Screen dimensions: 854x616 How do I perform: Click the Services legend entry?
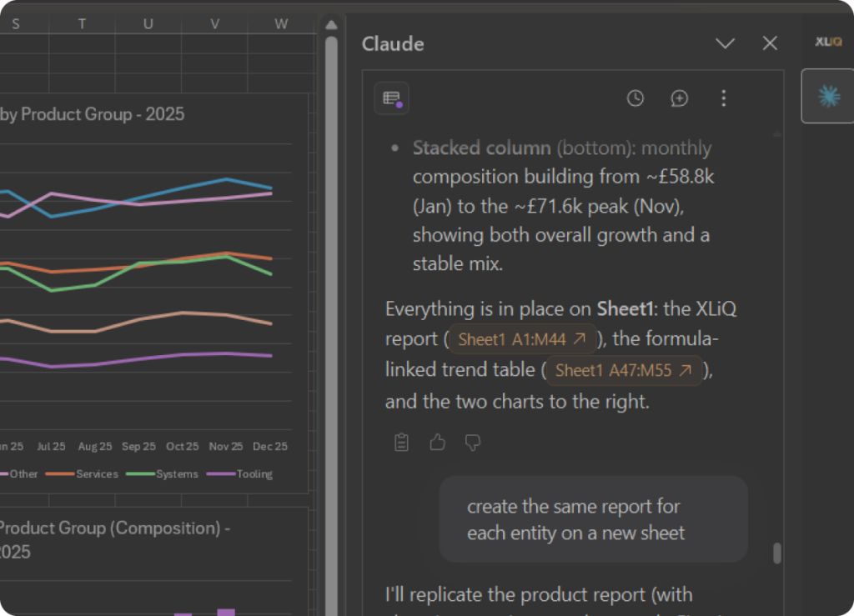[83, 474]
